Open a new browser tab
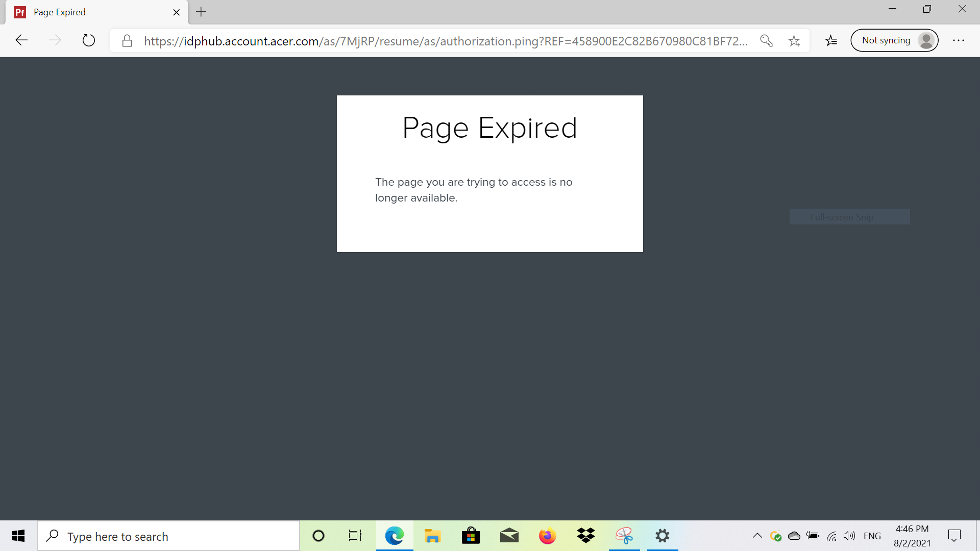The width and height of the screenshot is (980, 551). click(x=201, y=12)
